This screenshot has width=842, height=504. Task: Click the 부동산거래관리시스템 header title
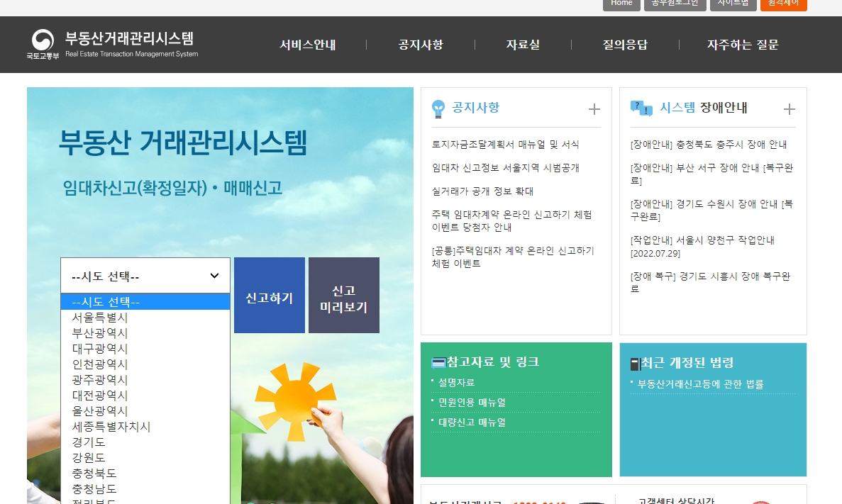(x=129, y=38)
